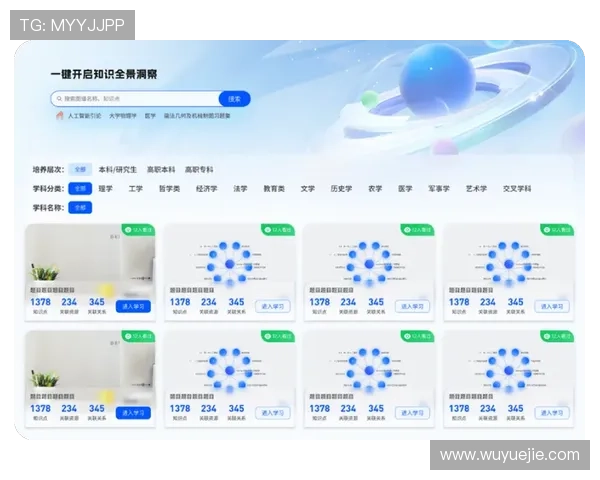Filter by the 法学 discipline category
The height and width of the screenshot is (480, 600).
[x=240, y=188]
